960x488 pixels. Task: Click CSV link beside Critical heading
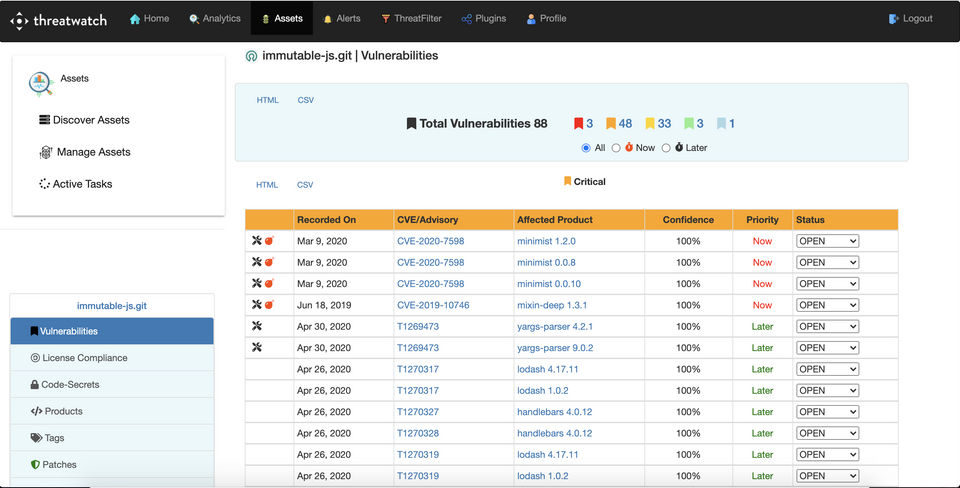pos(305,184)
